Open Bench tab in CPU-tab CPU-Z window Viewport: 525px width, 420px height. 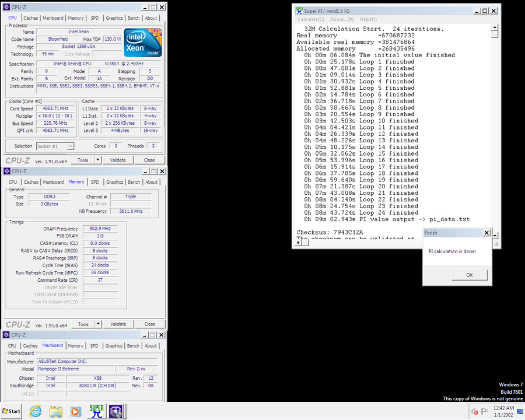click(134, 18)
